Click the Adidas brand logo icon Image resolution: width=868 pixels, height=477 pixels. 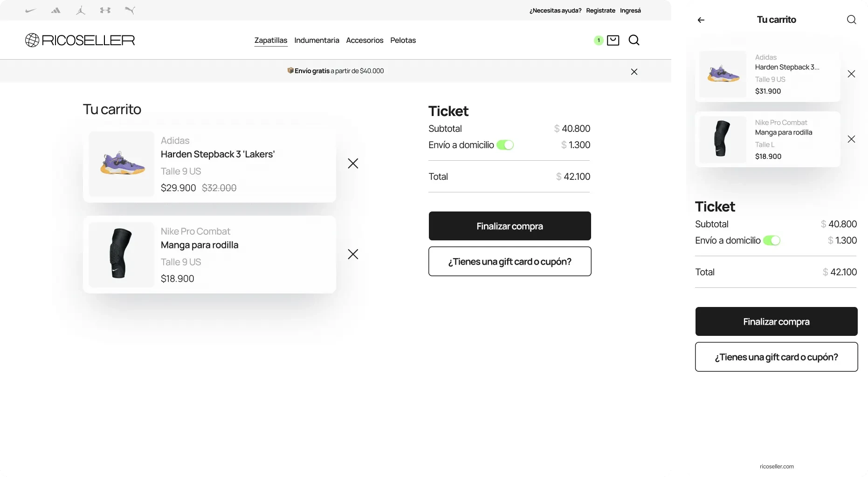pyautogui.click(x=56, y=10)
